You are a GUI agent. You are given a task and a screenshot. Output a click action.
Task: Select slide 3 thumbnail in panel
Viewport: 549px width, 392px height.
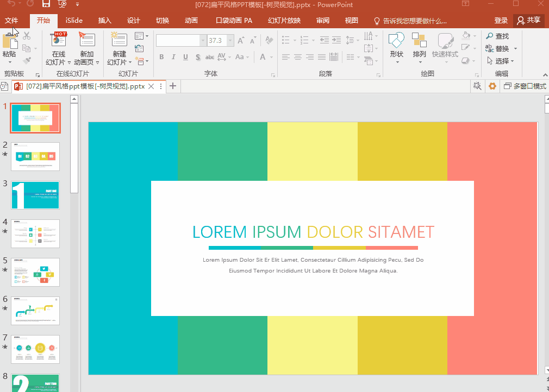tap(35, 195)
